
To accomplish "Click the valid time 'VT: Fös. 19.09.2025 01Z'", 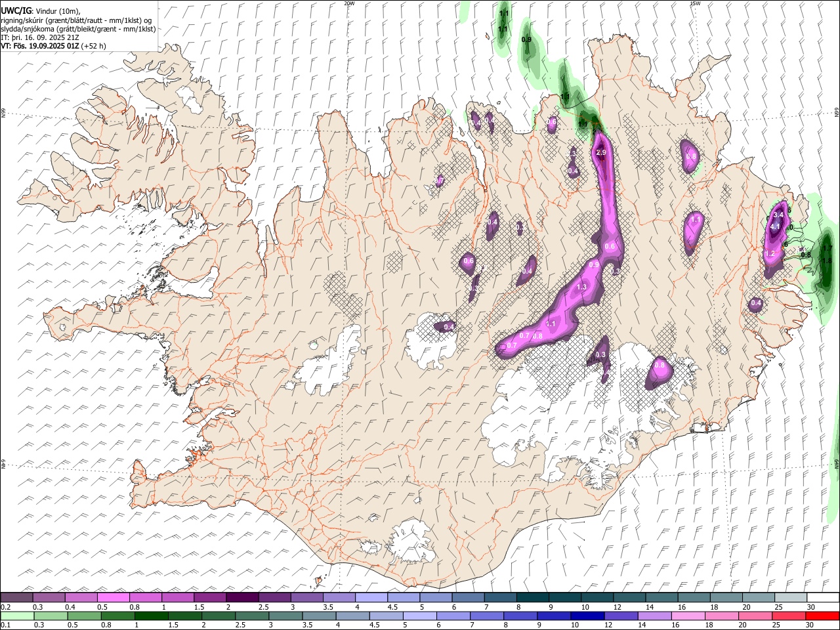I will 40,46.
